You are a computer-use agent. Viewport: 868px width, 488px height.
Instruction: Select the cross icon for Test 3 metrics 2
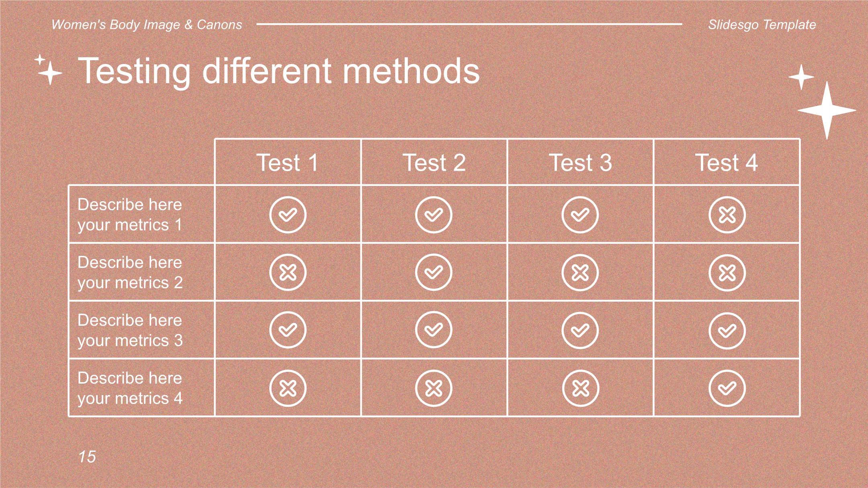pyautogui.click(x=580, y=273)
